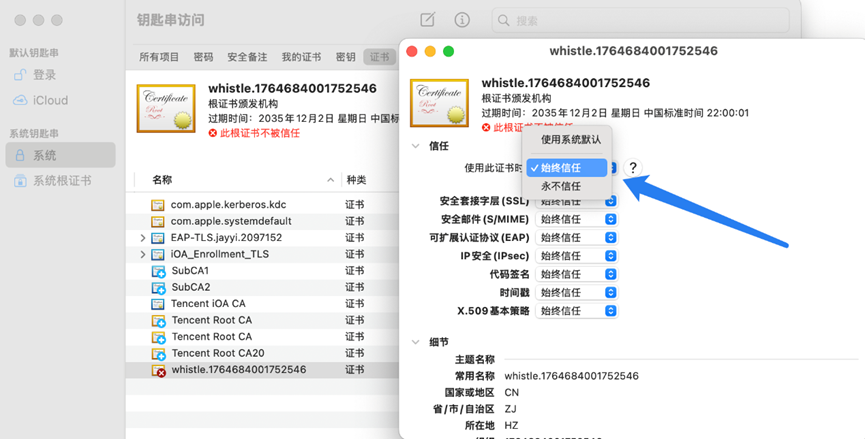Select the whistle.1764684001752546 list row
Screen dimensions: 865x439
tap(263, 370)
